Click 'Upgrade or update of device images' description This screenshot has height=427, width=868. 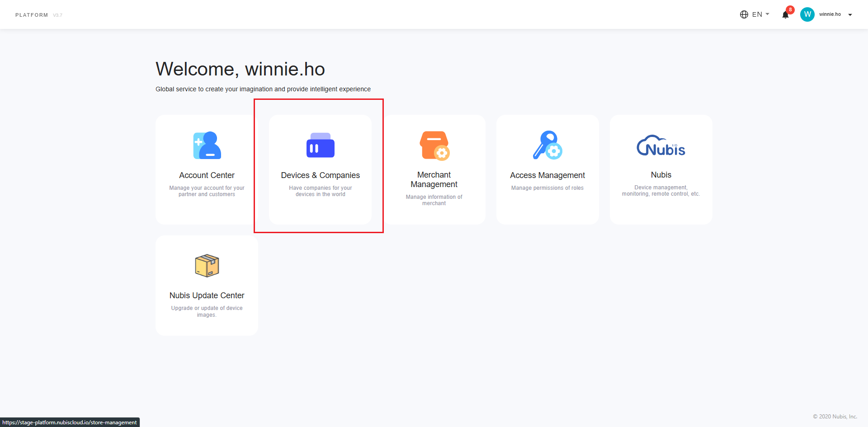coord(207,311)
